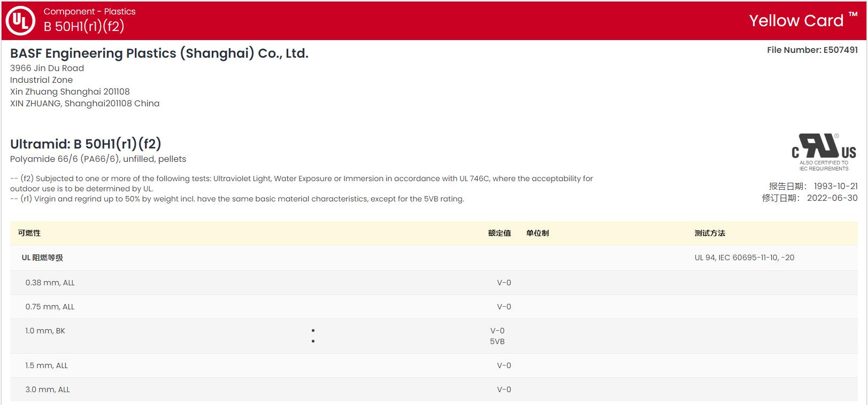
Task: Click the '3966 Jin Du Road' address line
Action: [x=47, y=68]
